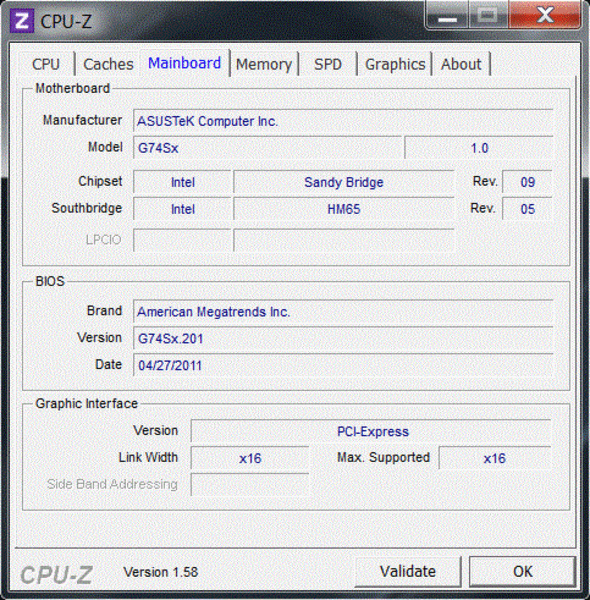Select the ASUSTeK Computer Inc. manufacturer field
The width and height of the screenshot is (590, 600).
pyautogui.click(x=343, y=121)
